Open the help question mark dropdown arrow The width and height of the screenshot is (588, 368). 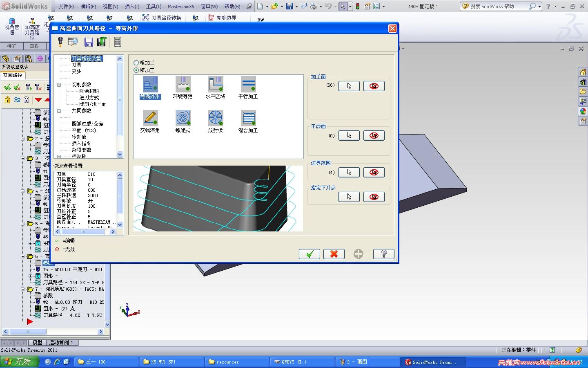click(555, 6)
